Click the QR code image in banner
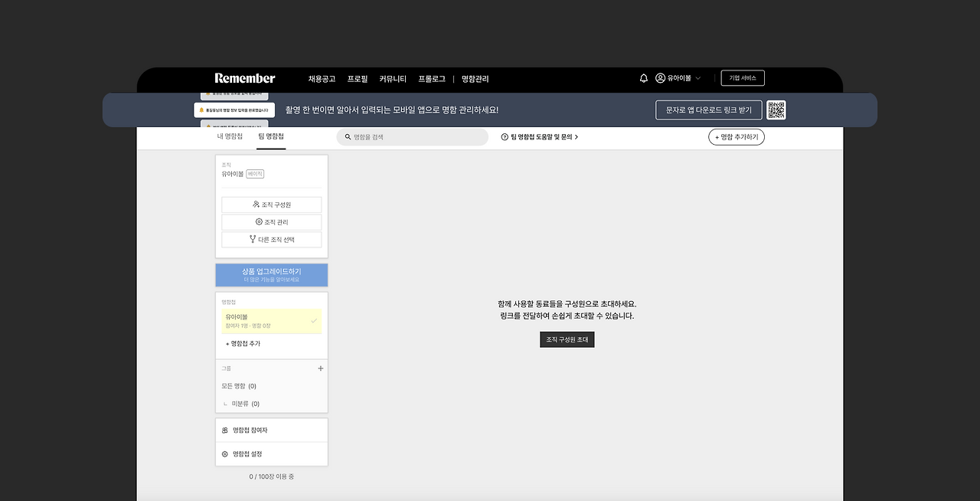 tap(776, 110)
